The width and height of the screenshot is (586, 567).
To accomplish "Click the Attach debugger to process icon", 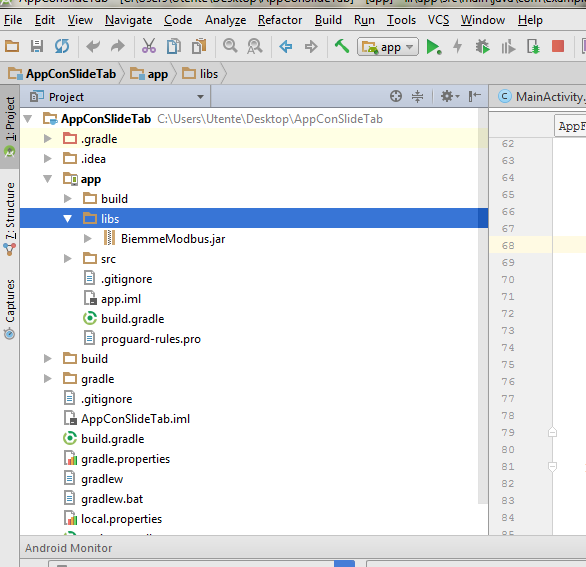I will pyautogui.click(x=533, y=47).
